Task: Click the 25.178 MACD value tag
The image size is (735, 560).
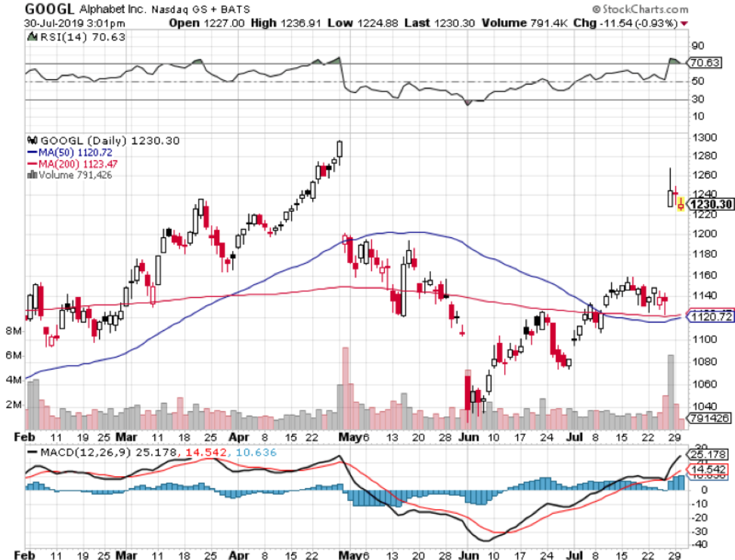Action: tap(709, 454)
